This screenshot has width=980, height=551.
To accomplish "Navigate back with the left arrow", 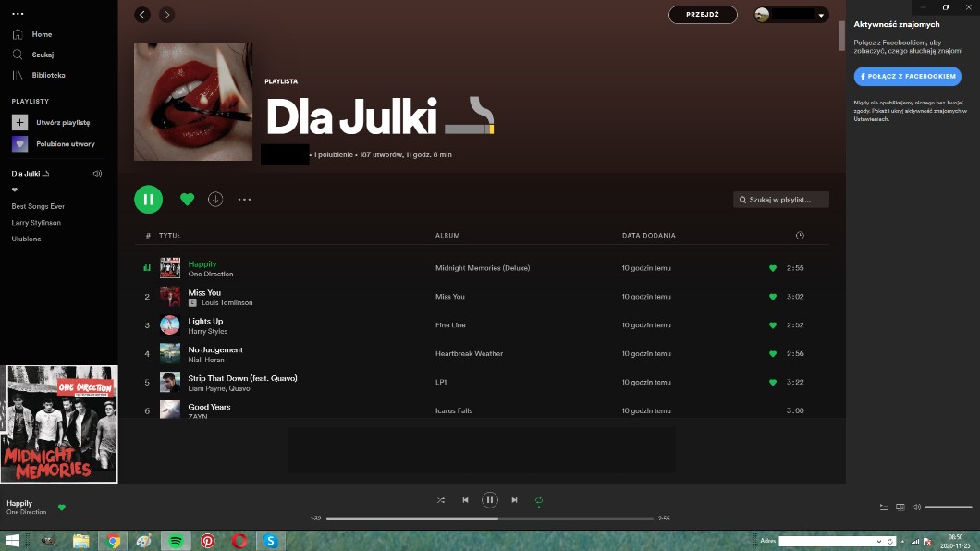I will (142, 15).
